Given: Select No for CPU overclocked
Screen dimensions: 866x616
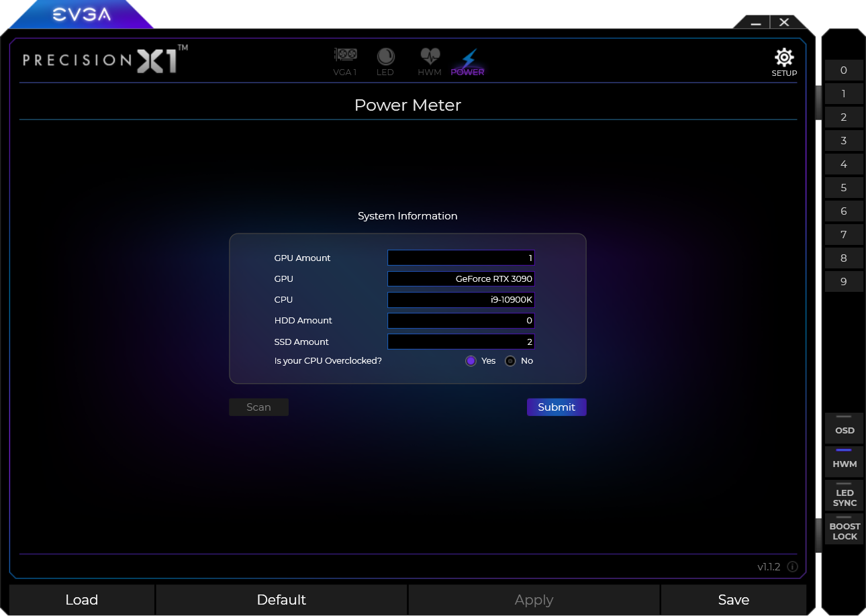Looking at the screenshot, I should pos(510,361).
